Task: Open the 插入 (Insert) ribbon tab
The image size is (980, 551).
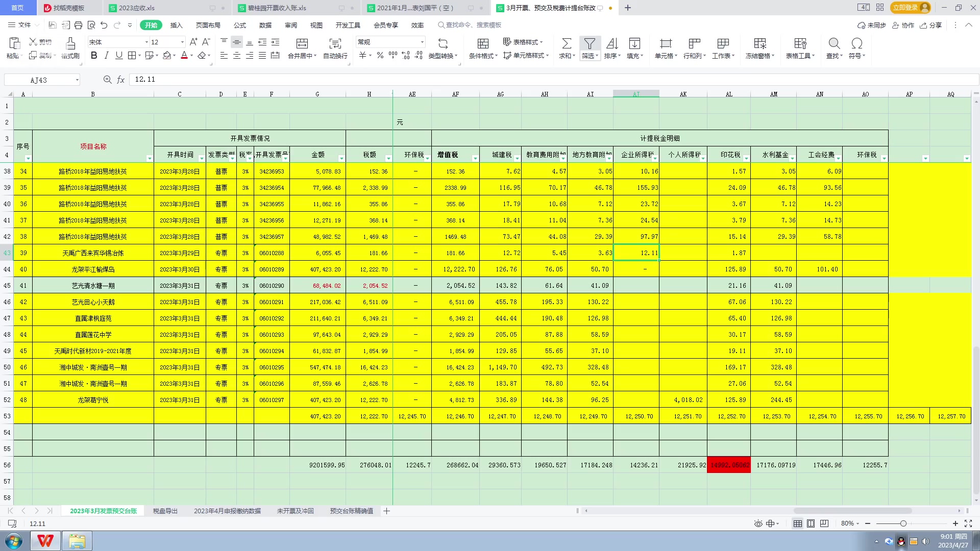Action: click(x=176, y=25)
